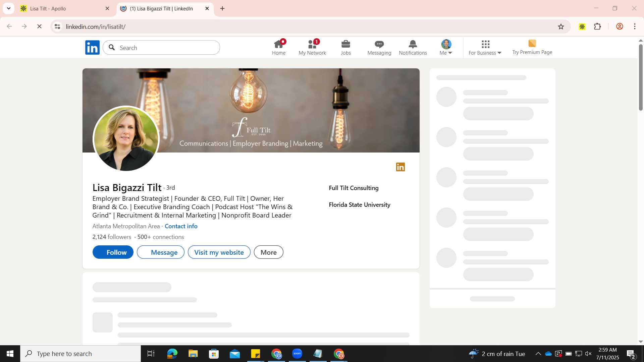Select the Lisa Bigazzi Tilt LinkedIn tab
The height and width of the screenshot is (362, 644).
[x=165, y=9]
